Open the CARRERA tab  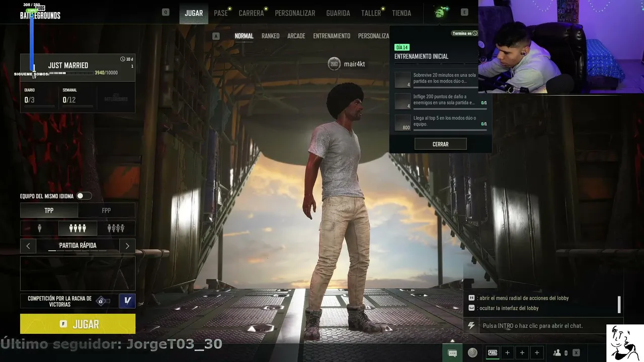tap(252, 13)
